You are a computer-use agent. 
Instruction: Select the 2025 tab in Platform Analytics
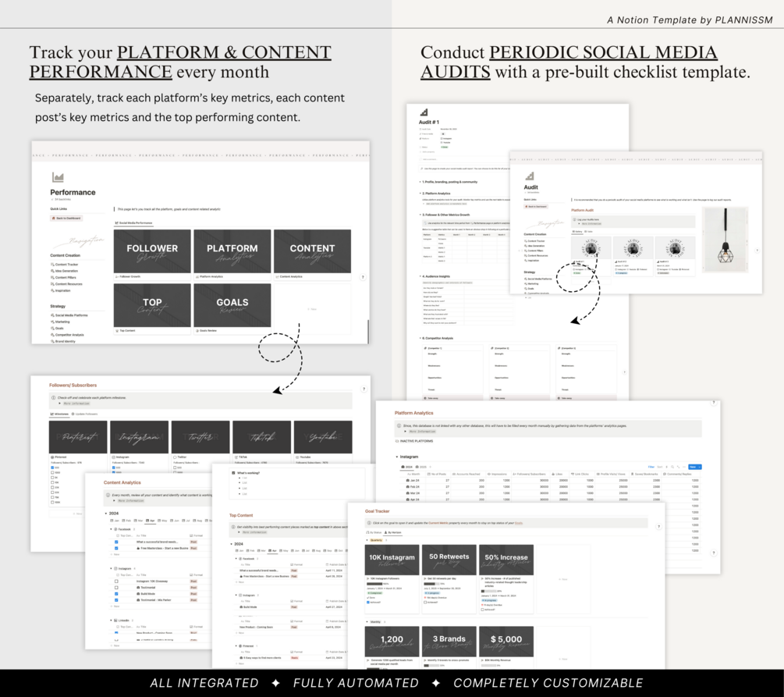(421, 467)
